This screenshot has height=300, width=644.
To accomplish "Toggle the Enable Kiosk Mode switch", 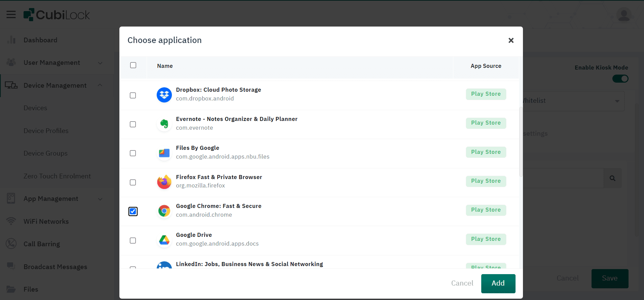I will coord(620,79).
